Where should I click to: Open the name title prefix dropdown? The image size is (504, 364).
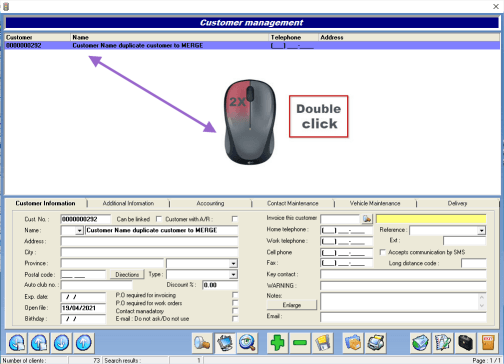click(x=79, y=230)
